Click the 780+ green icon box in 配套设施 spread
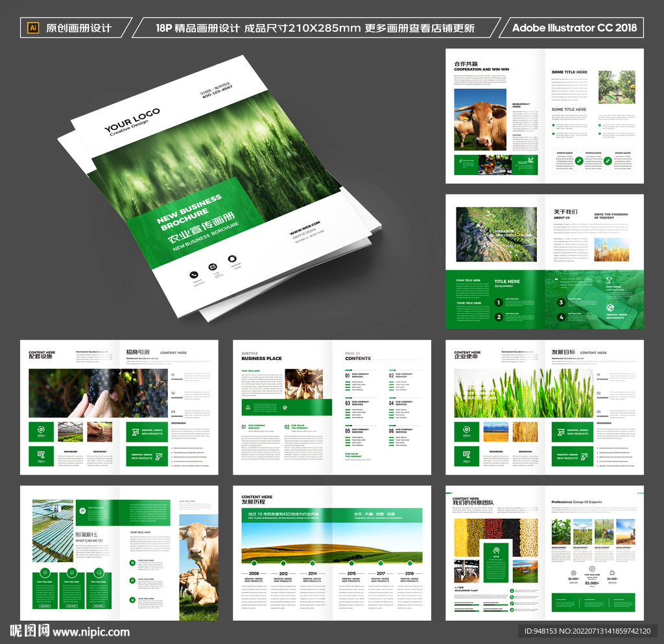664x644 pixels. [x=41, y=456]
